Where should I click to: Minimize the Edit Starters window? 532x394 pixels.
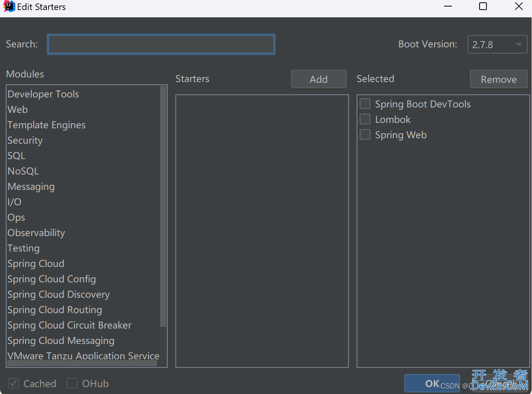pyautogui.click(x=448, y=7)
